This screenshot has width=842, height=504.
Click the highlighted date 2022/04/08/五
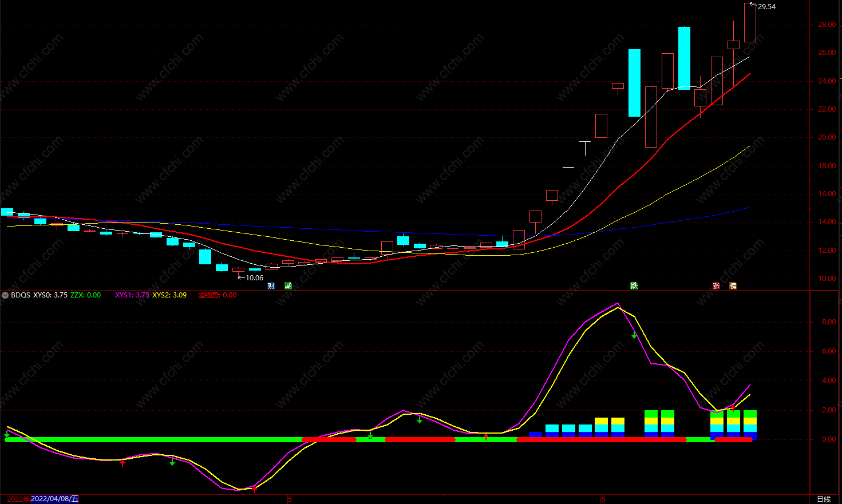(54, 499)
